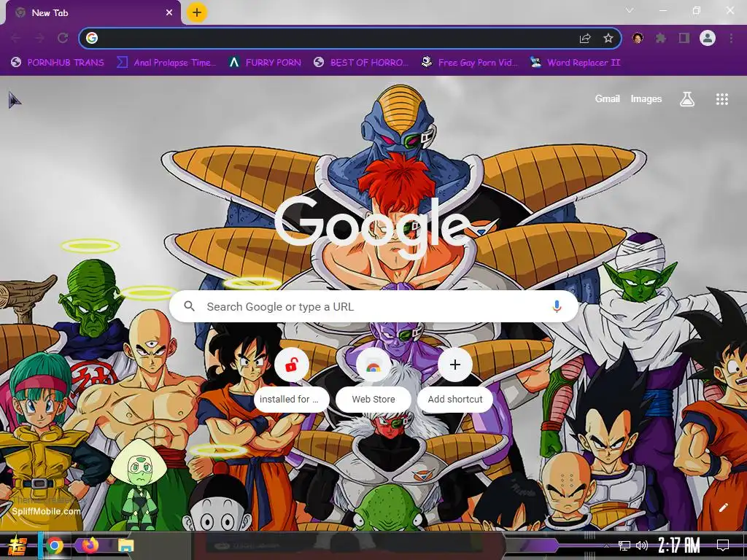Open a new tab with the plus button
747x560 pixels.
[197, 12]
